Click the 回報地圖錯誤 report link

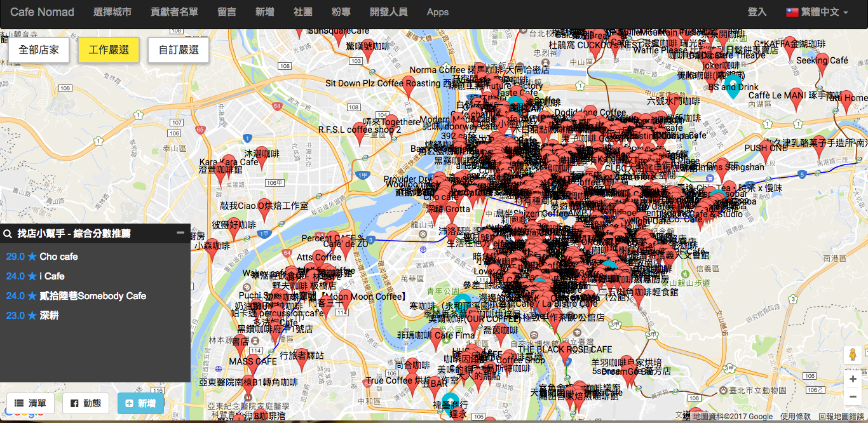point(842,417)
